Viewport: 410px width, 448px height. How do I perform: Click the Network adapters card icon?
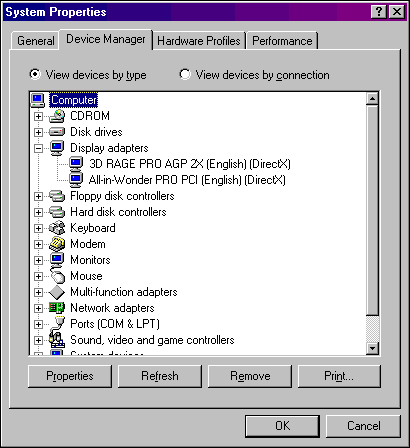pyautogui.click(x=57, y=308)
